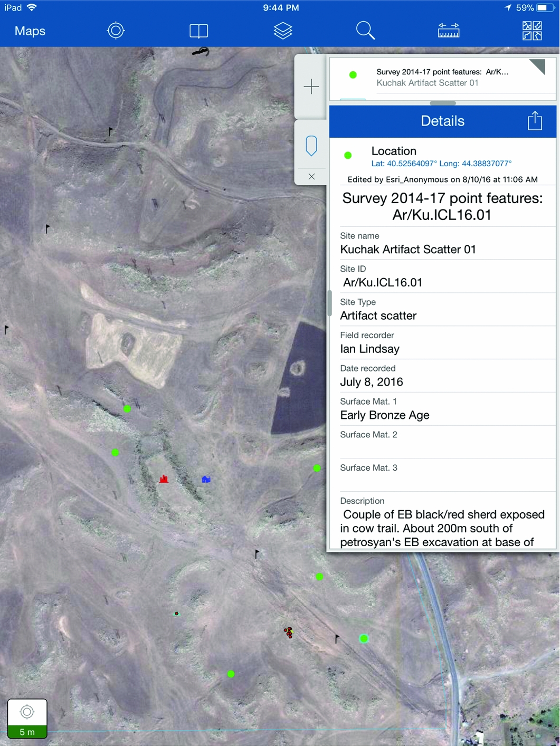Open the basemap gallery icon

pyautogui.click(x=531, y=31)
